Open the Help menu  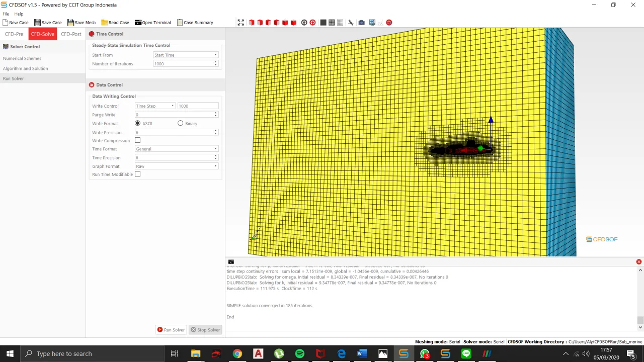19,14
